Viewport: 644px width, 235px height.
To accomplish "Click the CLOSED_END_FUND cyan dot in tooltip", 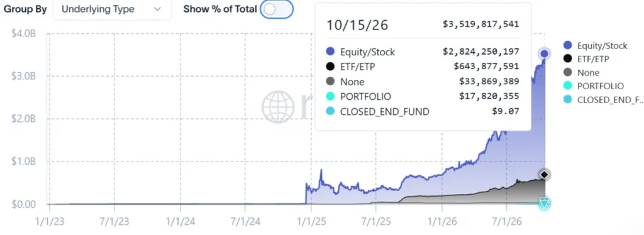I will tap(330, 111).
